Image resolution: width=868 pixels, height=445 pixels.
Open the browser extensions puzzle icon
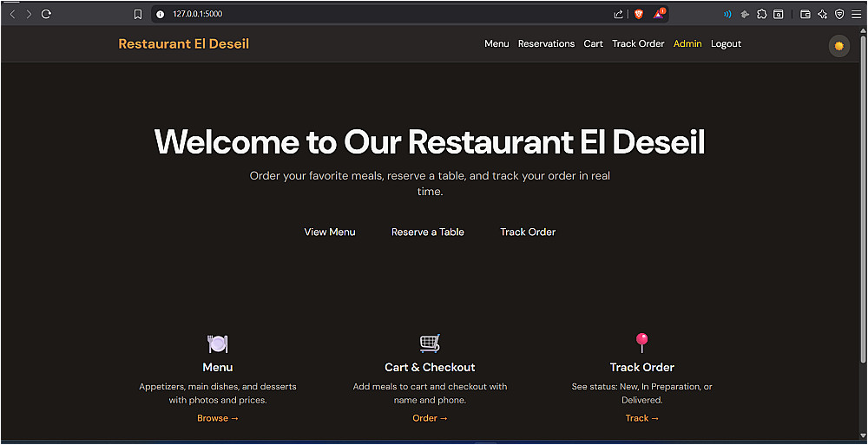tap(762, 15)
